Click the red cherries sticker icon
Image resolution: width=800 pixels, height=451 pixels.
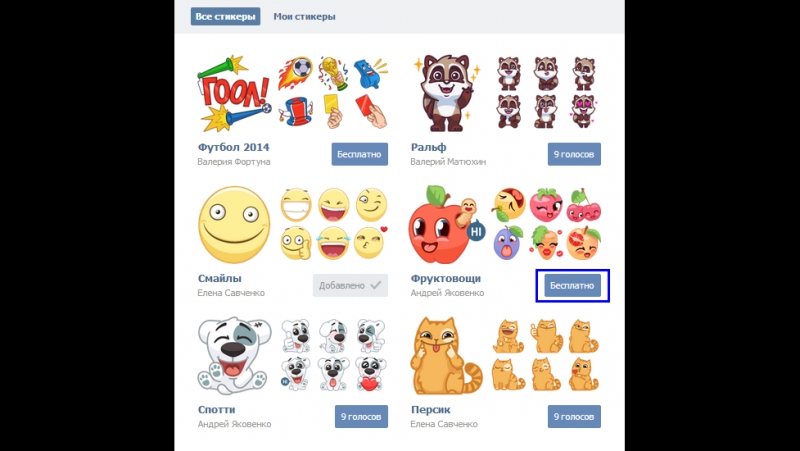(x=583, y=205)
